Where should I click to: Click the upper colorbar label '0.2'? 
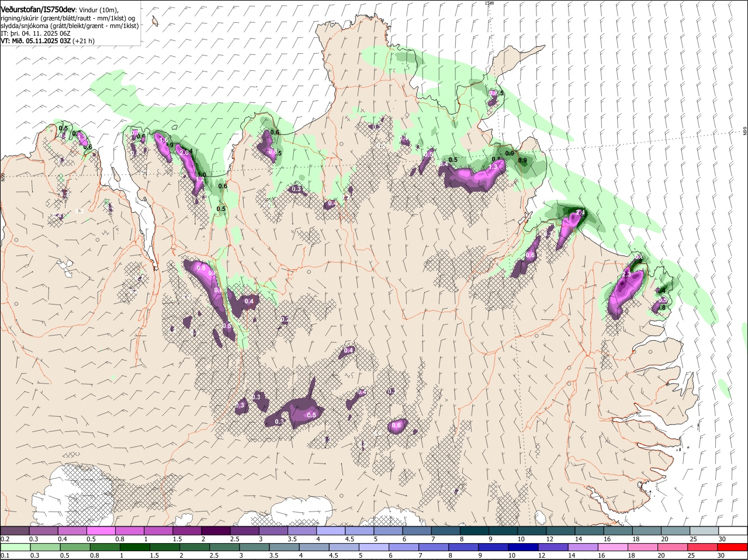coord(5,539)
